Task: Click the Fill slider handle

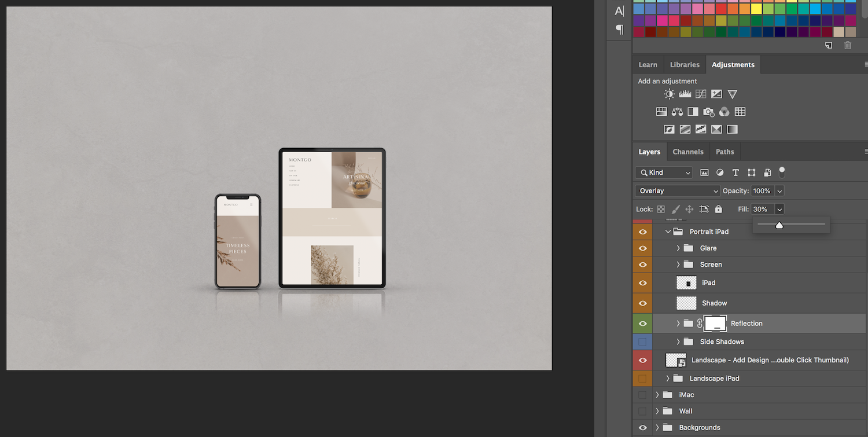Action: click(779, 225)
